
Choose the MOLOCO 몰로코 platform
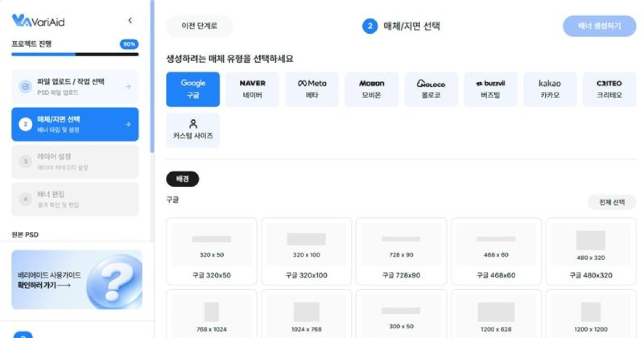tap(430, 89)
